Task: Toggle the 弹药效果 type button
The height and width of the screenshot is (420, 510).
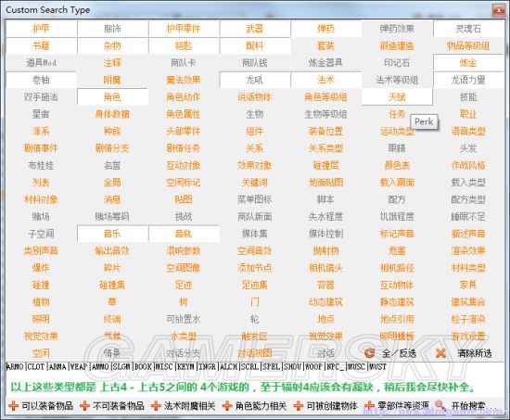Action: (397, 29)
